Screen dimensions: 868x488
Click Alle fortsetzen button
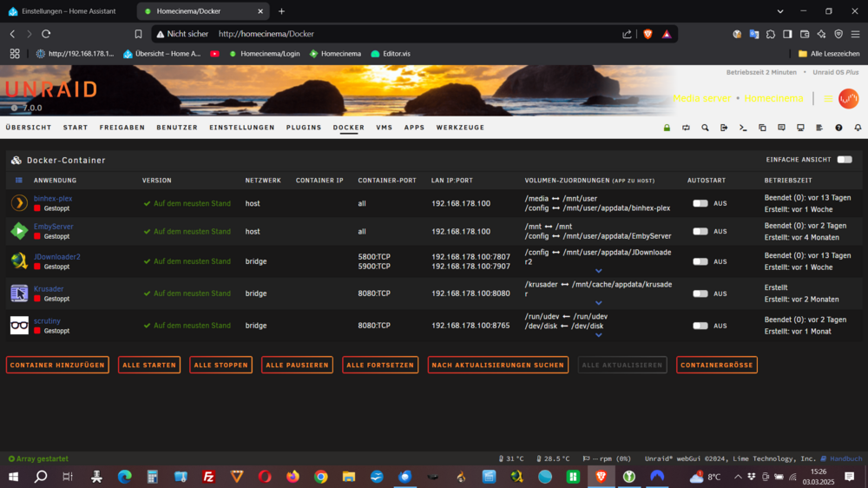[380, 365]
